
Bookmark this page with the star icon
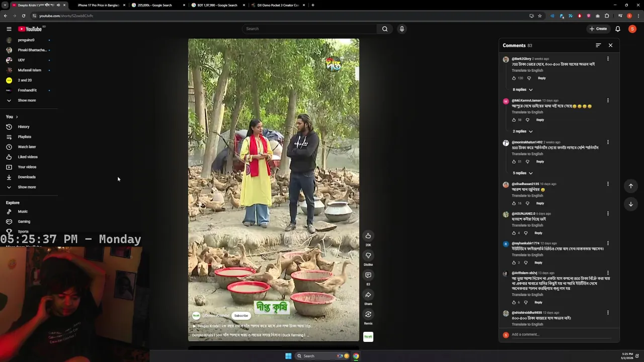(x=540, y=16)
